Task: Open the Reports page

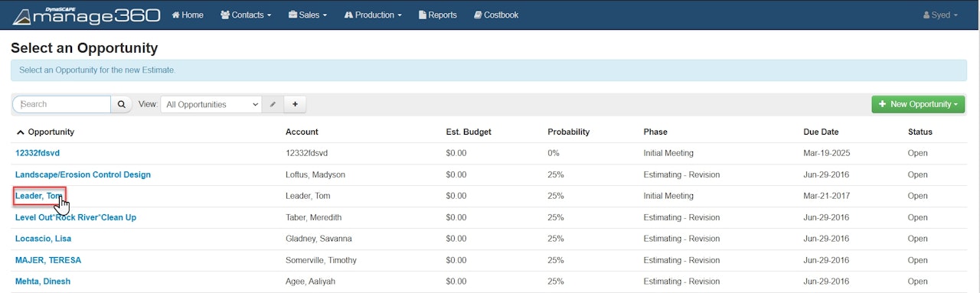Action: click(x=438, y=15)
